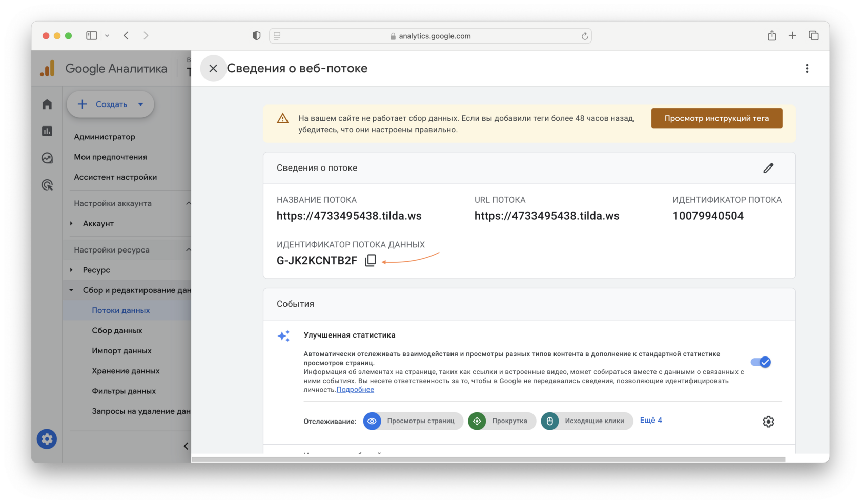Image resolution: width=861 pixels, height=504 pixels.
Task: Open Safari share button
Action: [x=772, y=35]
